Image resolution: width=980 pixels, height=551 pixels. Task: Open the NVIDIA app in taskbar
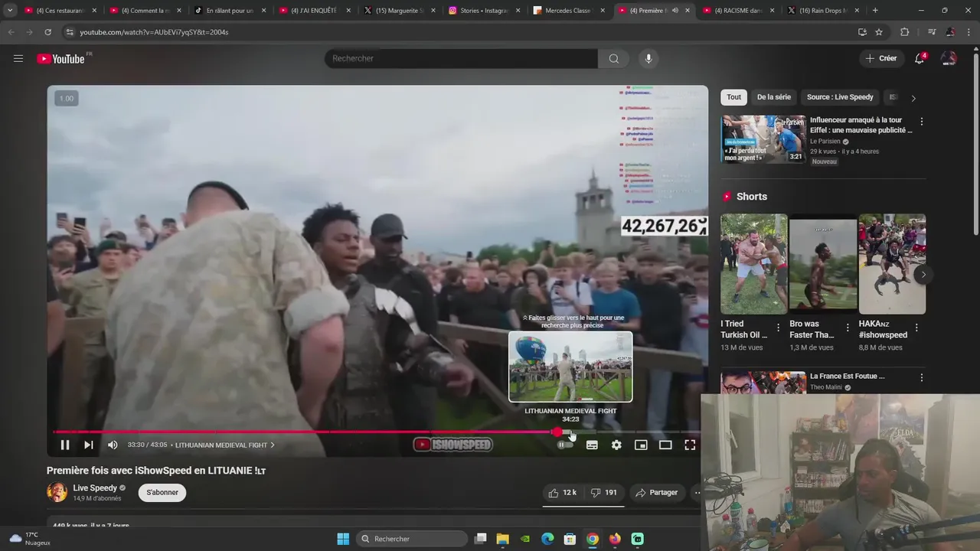coord(525,539)
